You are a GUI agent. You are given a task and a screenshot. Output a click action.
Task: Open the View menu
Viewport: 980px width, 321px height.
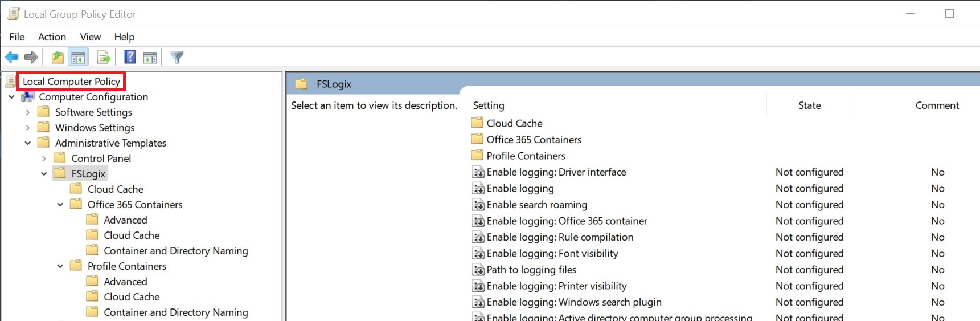tap(90, 37)
